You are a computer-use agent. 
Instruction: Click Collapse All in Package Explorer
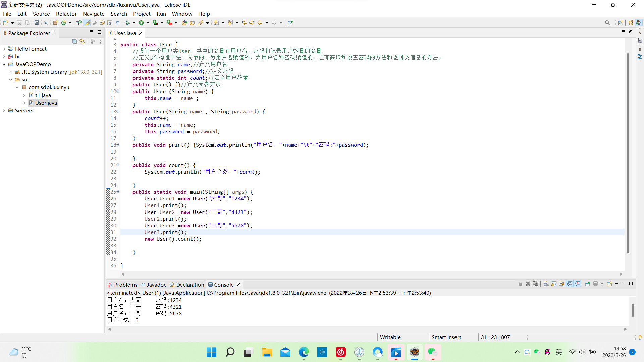click(74, 41)
